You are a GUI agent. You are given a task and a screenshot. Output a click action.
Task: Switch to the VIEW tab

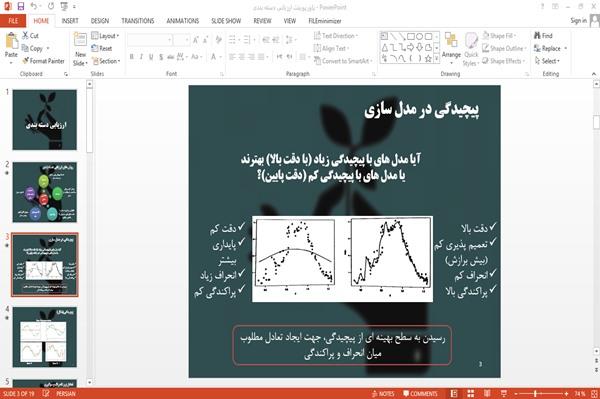[x=290, y=21]
